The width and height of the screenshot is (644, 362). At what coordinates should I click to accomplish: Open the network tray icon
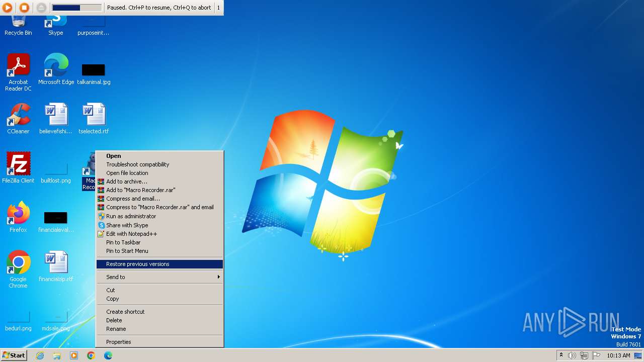point(584,355)
